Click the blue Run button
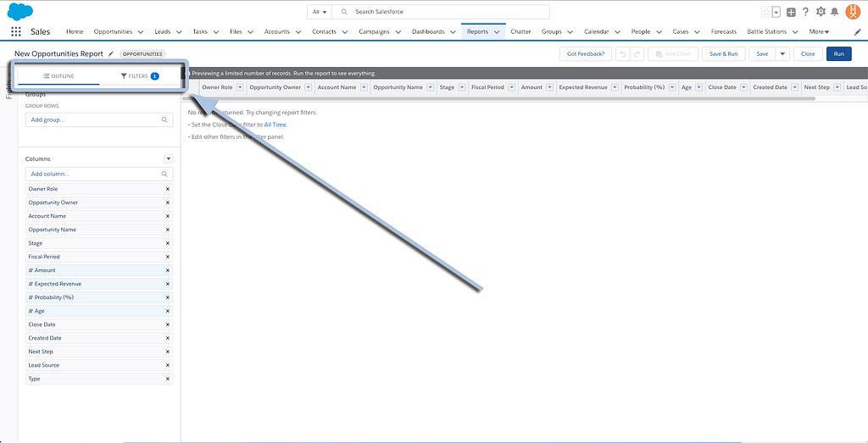This screenshot has height=443, width=868. point(838,53)
